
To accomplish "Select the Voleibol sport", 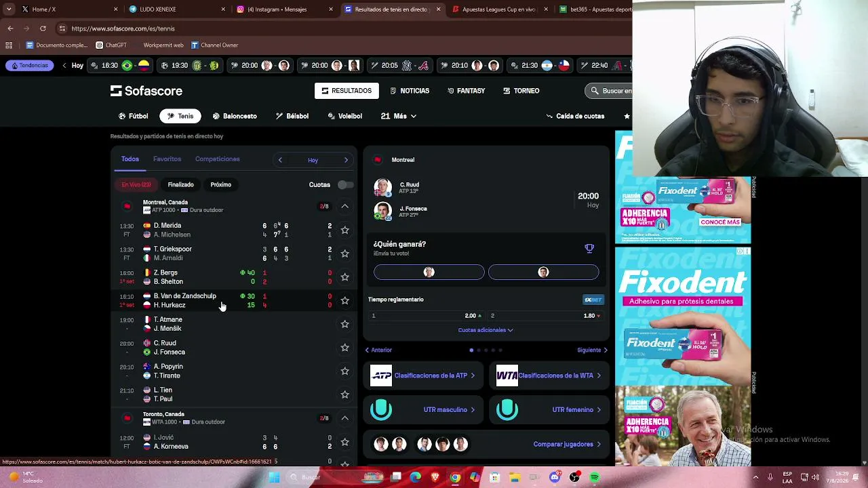I will [x=344, y=116].
